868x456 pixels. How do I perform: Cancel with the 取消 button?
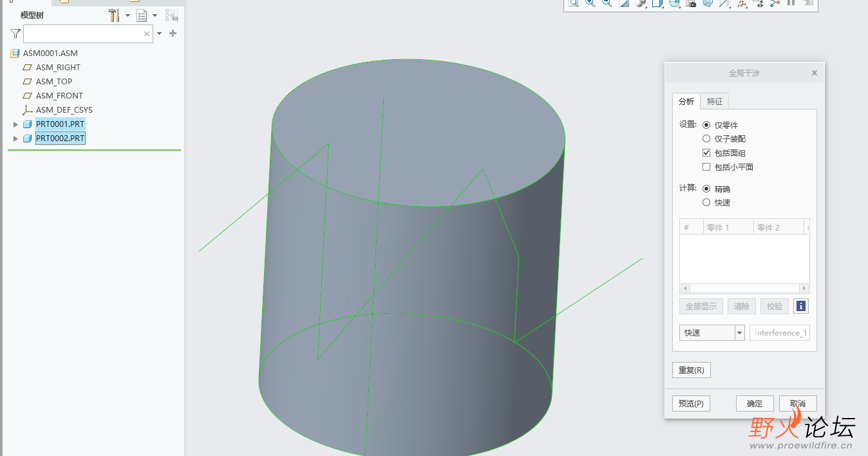pyautogui.click(x=798, y=404)
